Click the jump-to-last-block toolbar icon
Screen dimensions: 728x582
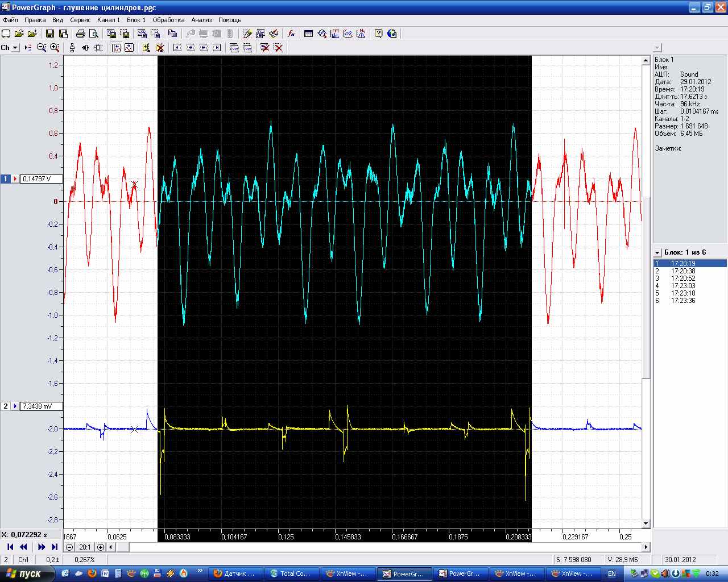(x=217, y=48)
